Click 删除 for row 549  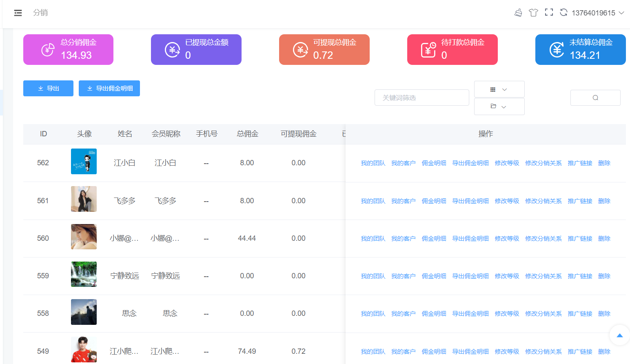604,352
